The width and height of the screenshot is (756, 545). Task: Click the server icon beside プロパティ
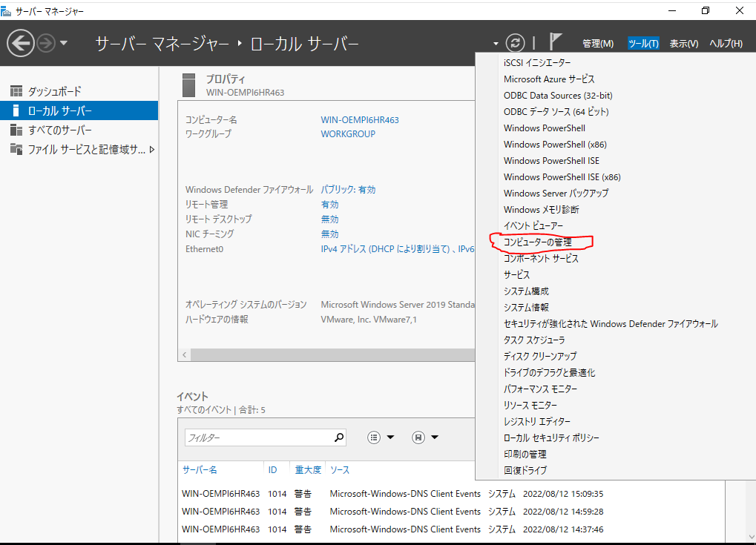[x=189, y=85]
